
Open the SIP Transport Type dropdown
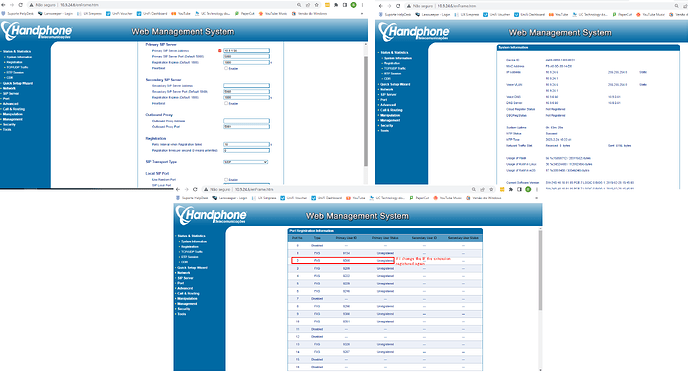246,162
